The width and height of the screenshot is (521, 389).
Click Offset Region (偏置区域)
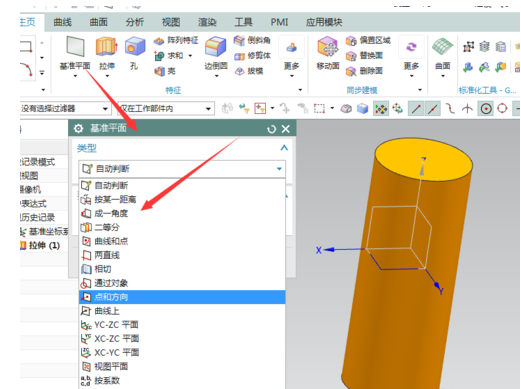coord(368,41)
